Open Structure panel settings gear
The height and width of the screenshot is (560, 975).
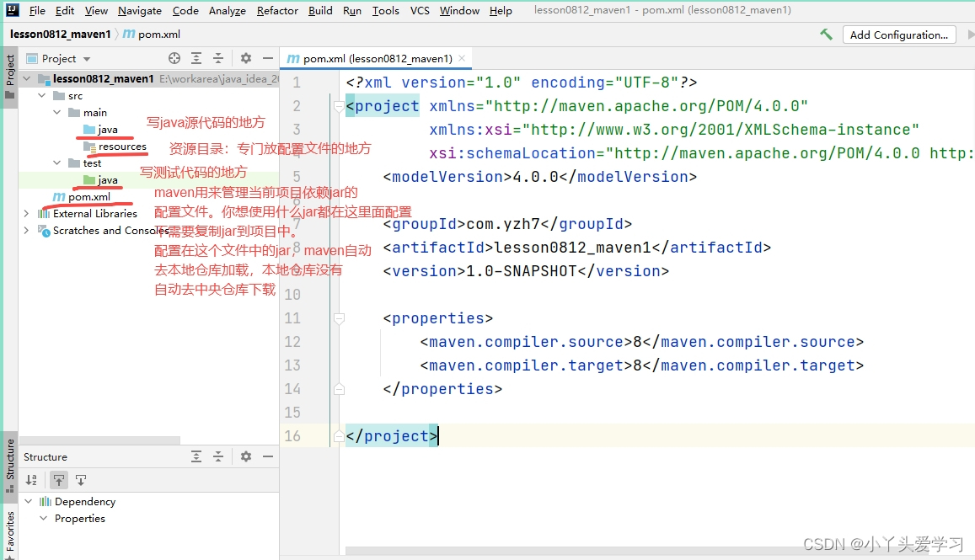coord(246,456)
